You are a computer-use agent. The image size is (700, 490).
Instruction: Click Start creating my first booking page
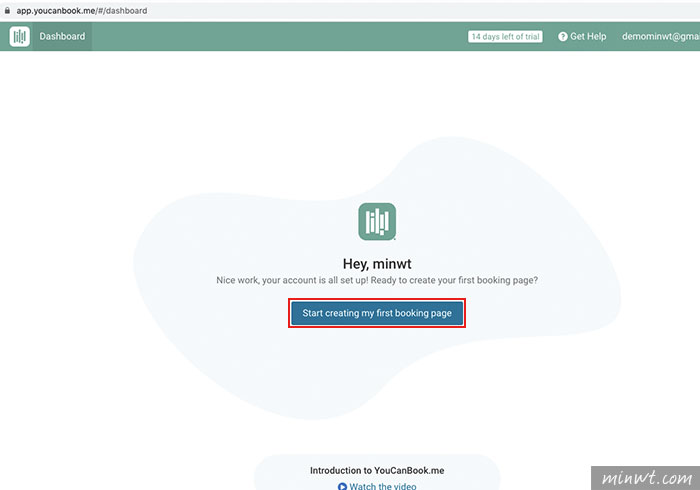click(x=377, y=313)
